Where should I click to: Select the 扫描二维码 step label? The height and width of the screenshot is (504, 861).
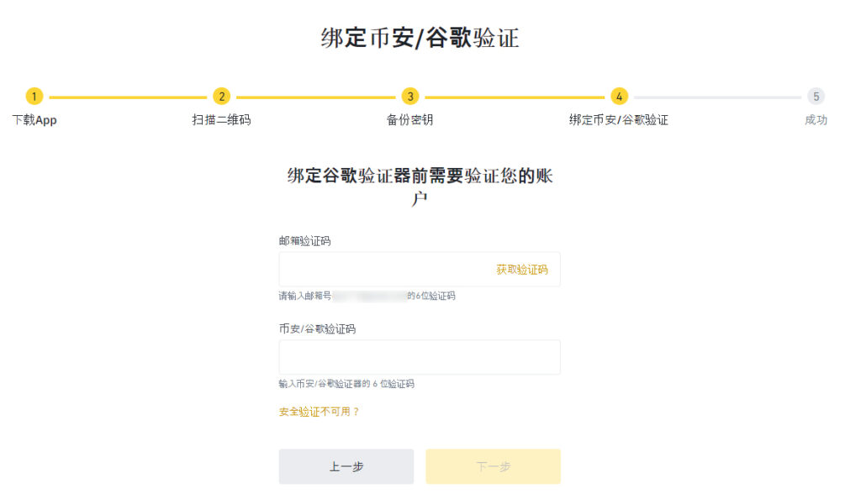(x=221, y=119)
